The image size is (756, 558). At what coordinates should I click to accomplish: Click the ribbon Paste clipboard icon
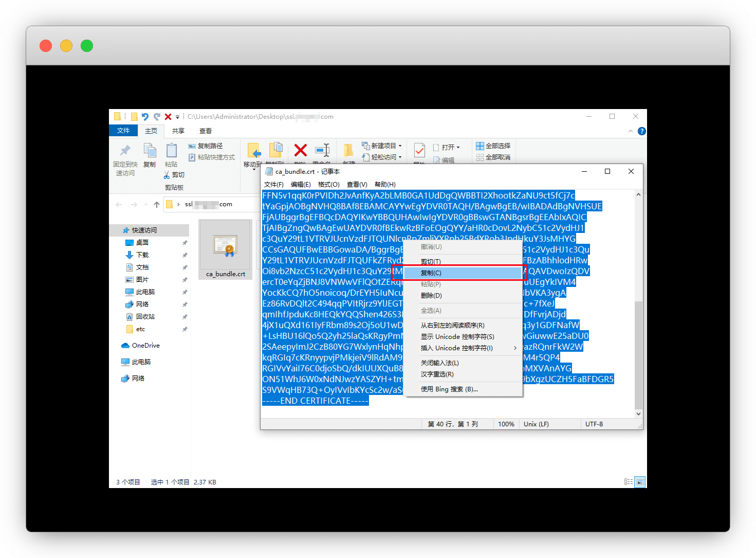click(x=171, y=151)
